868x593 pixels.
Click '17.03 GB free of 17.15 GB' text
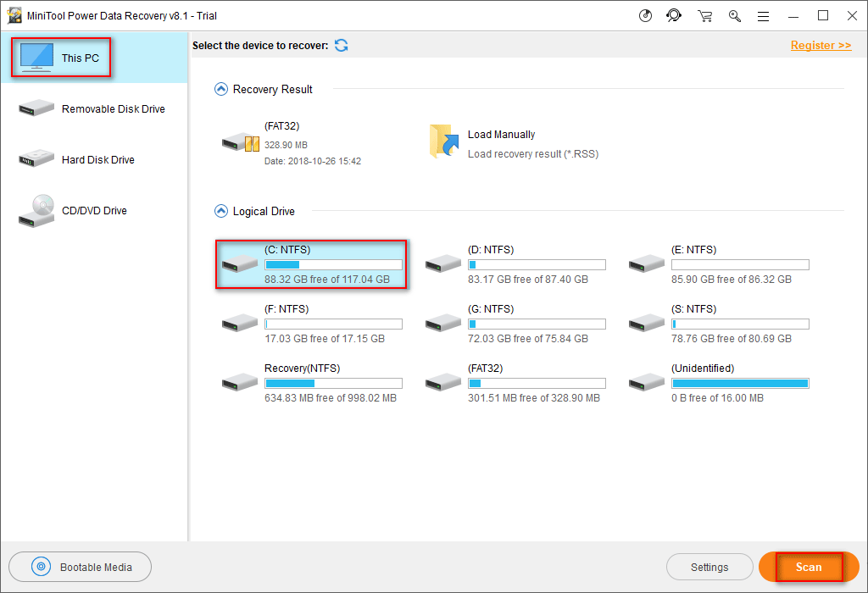(x=325, y=339)
